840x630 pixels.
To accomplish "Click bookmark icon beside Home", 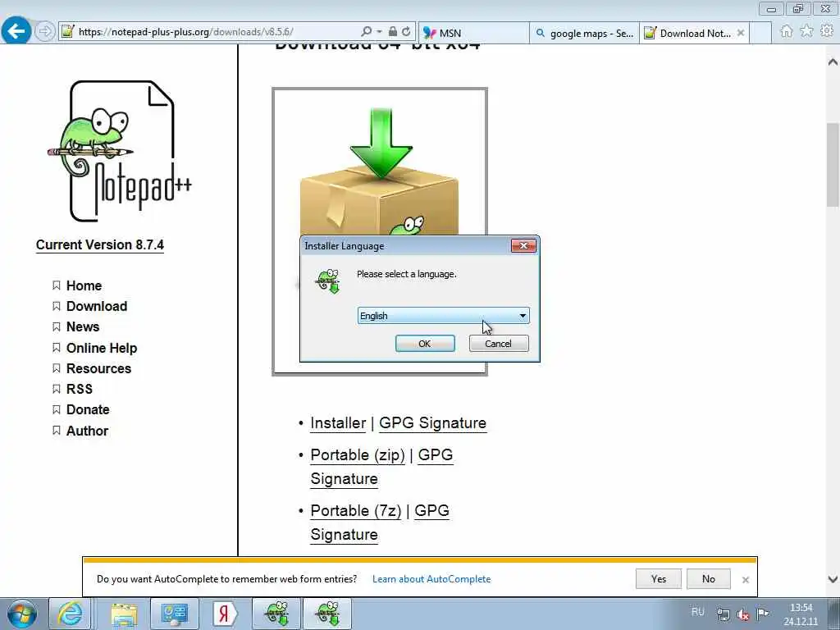I will (x=57, y=285).
